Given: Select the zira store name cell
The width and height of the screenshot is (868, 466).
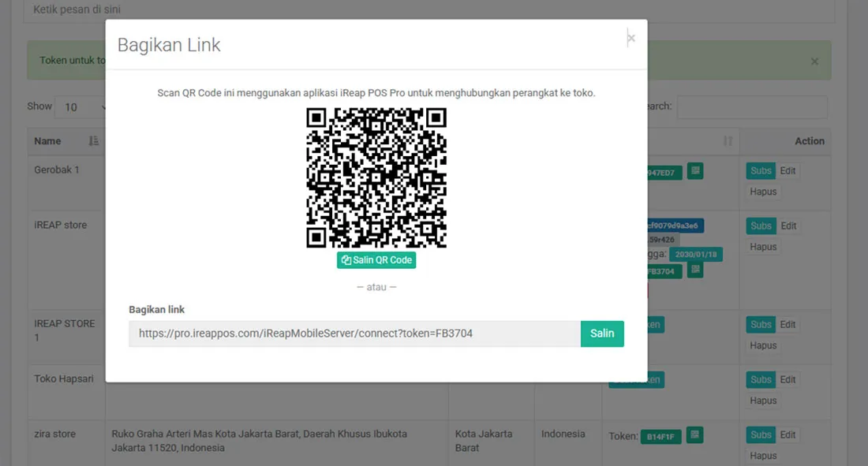Looking at the screenshot, I should click(x=66, y=443).
